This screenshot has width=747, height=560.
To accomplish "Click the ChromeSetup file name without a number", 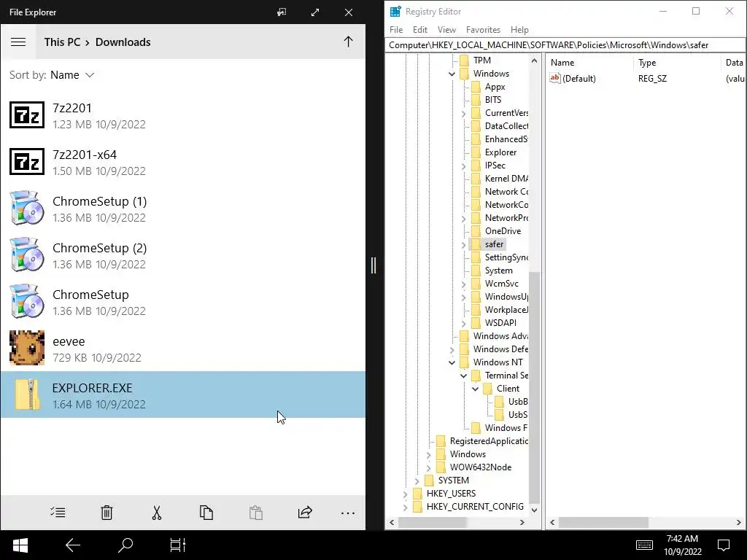I will pos(90,295).
